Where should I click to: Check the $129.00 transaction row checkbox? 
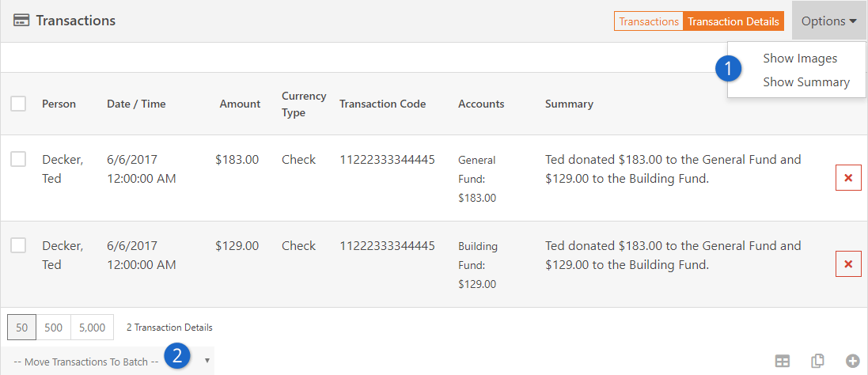tap(18, 245)
